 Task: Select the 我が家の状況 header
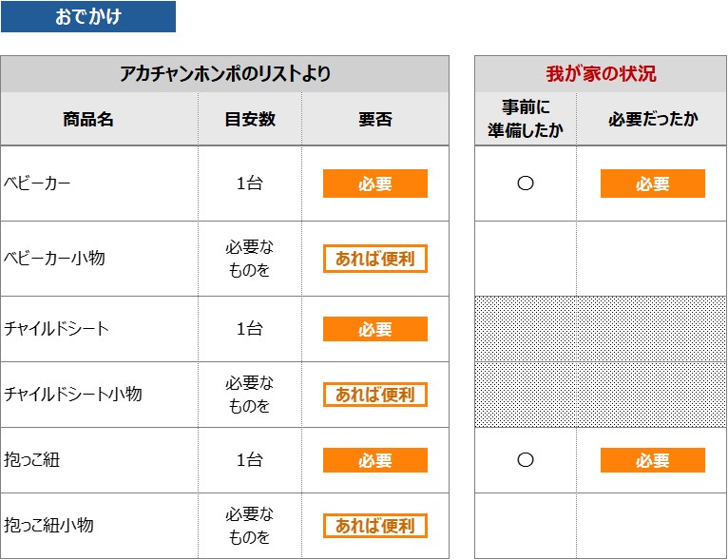[601, 74]
